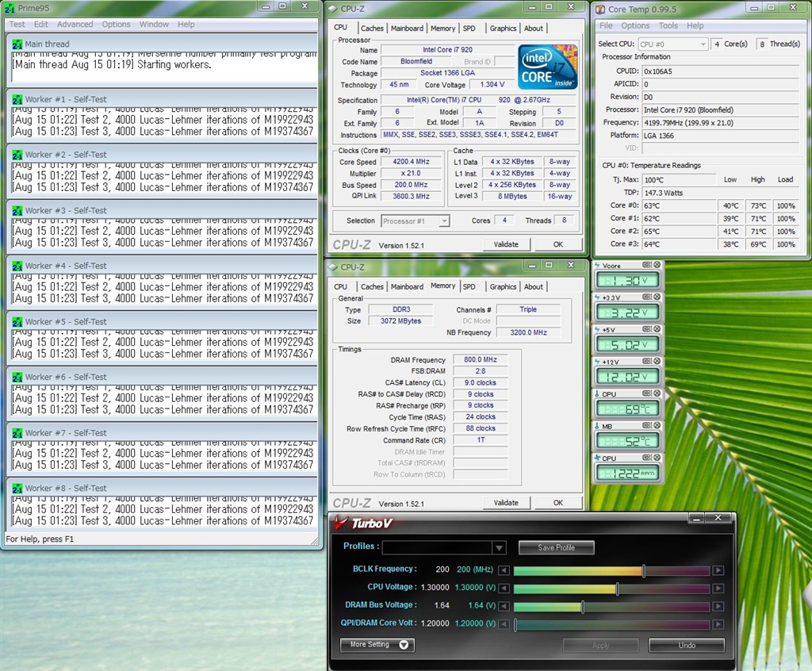Close the CPU fan RPM widget
812x671 pixels.
657,458
